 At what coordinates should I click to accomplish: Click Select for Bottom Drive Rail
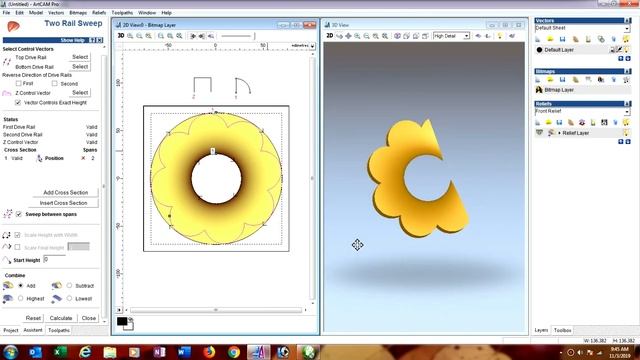[80, 67]
